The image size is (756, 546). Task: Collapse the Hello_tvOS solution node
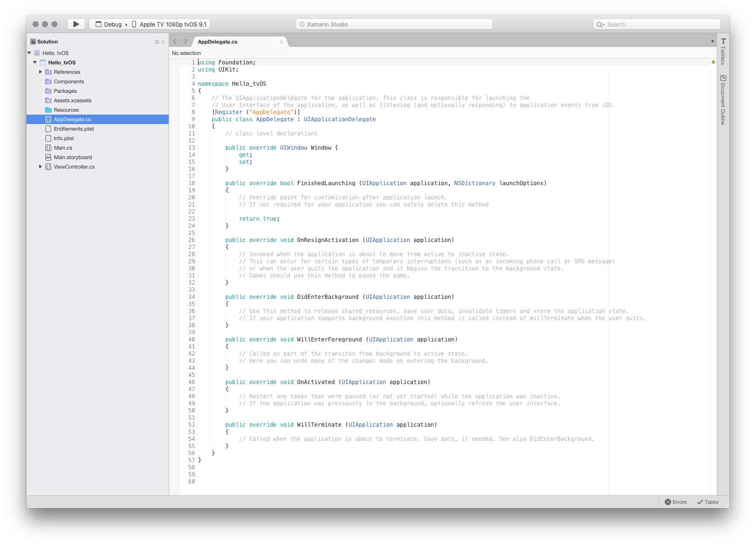click(29, 53)
